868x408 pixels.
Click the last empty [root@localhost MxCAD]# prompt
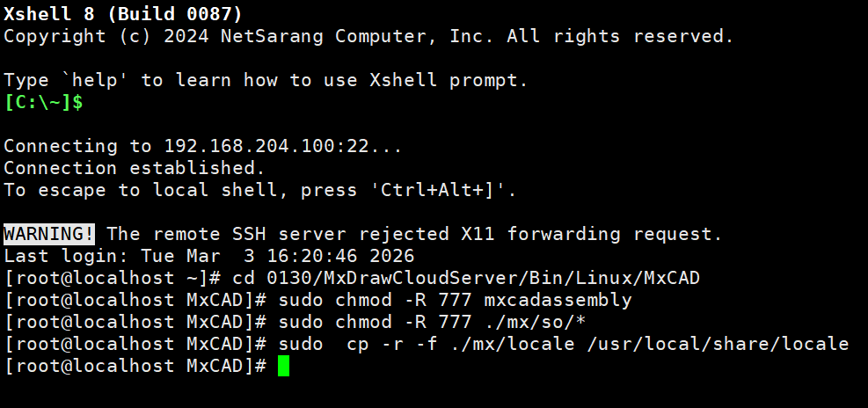(135, 366)
